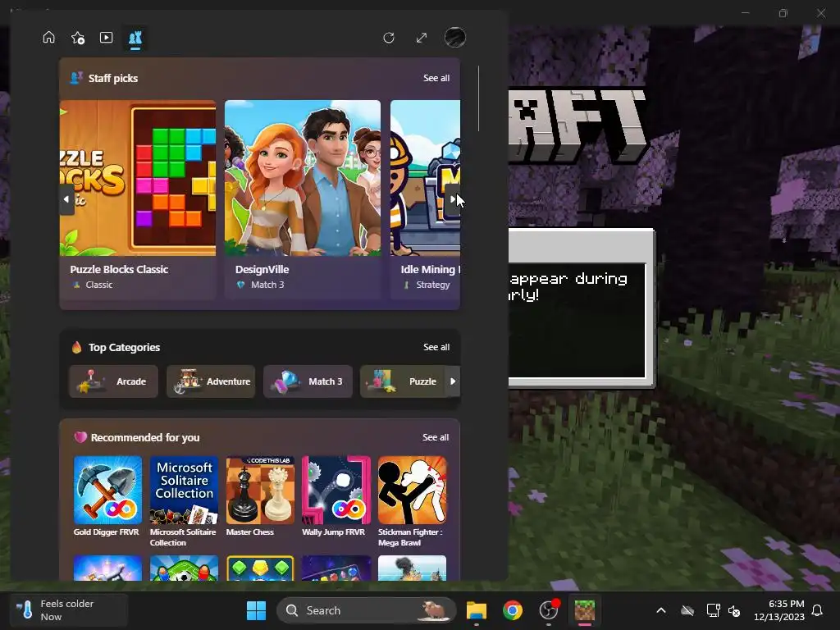Switch to Minecraft taskbar icon
Image resolution: width=840 pixels, height=630 pixels.
(x=584, y=610)
